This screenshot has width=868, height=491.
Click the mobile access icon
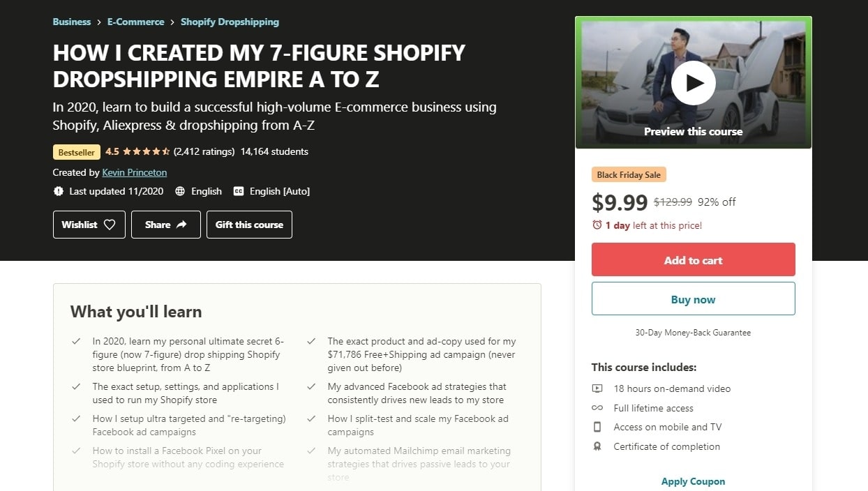coord(597,427)
